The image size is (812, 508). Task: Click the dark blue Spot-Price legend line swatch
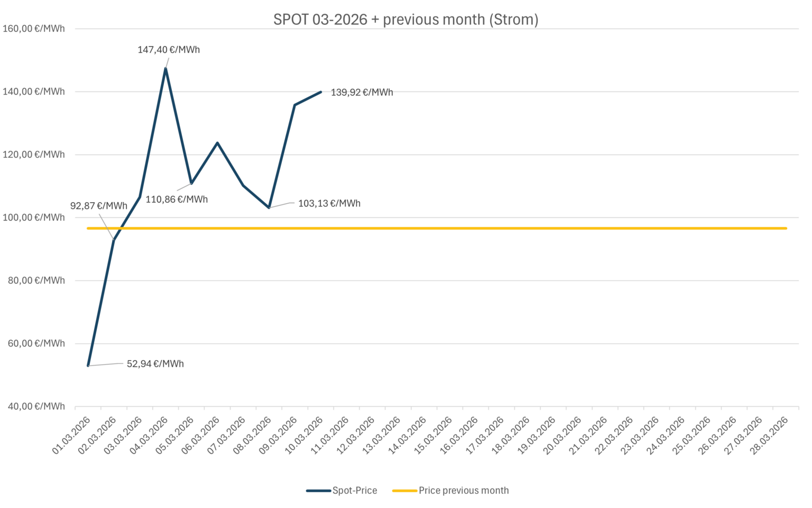tap(318, 491)
